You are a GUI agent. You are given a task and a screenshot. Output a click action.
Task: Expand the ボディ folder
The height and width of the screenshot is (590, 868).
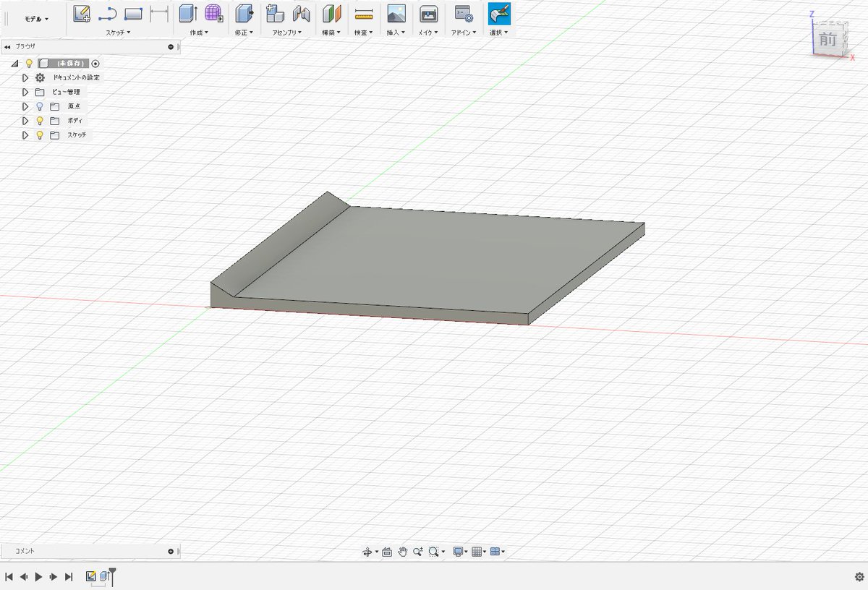click(25, 121)
